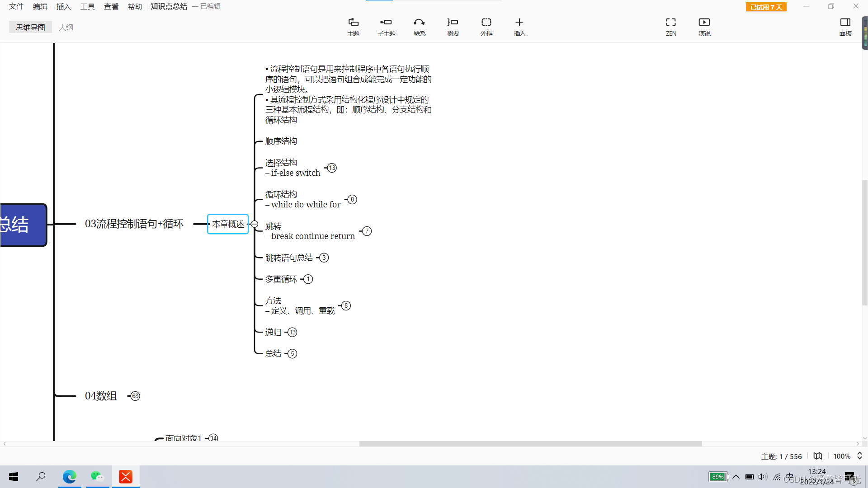868x488 pixels.
Task: Expand 04数组 node with 68 children
Action: click(135, 396)
